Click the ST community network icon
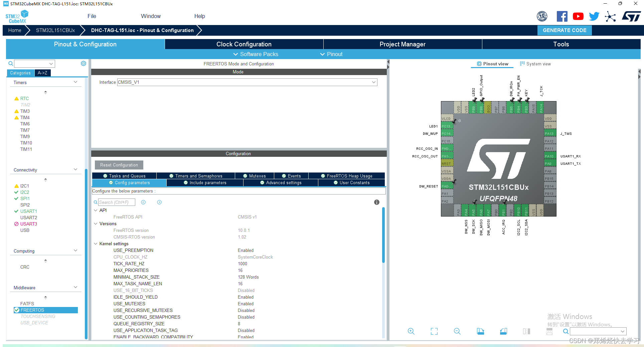644x347 pixels. pos(610,16)
